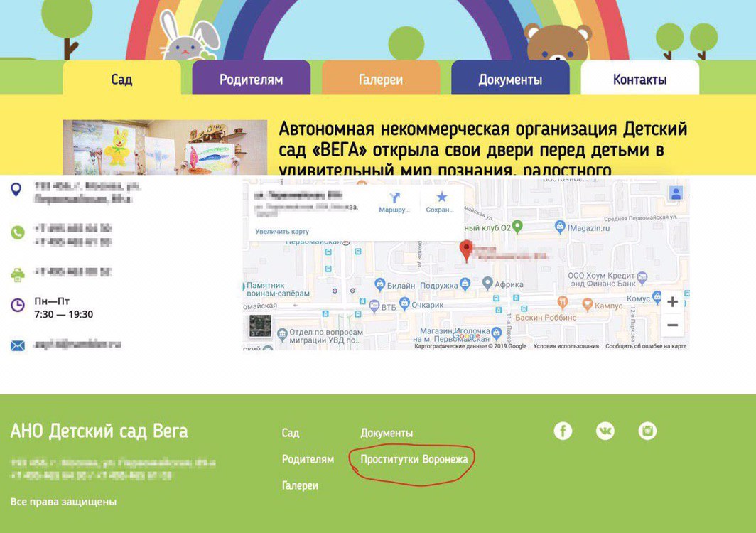Open the Instagram social icon

(647, 430)
